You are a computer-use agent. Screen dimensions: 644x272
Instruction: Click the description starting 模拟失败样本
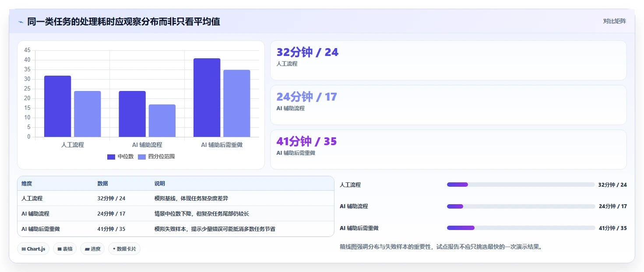pos(215,229)
